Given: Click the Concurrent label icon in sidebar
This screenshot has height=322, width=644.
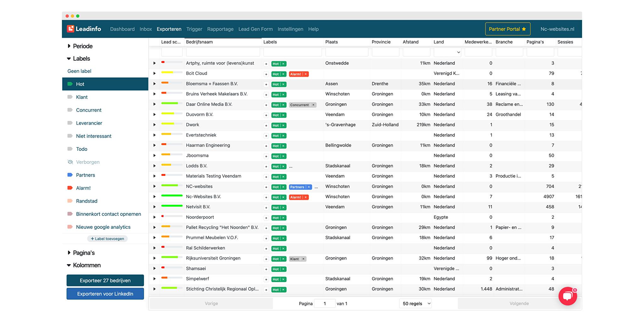Looking at the screenshot, I should coord(70,110).
